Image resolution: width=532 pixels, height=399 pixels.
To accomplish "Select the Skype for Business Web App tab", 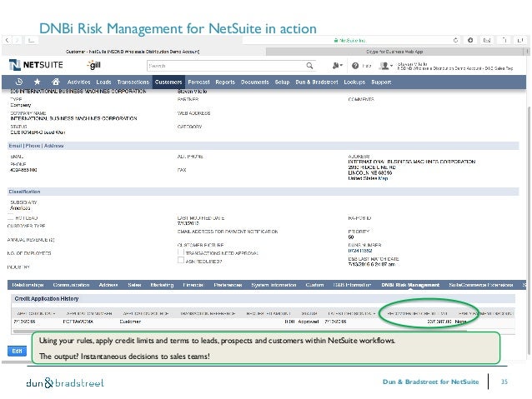I will tap(394, 52).
